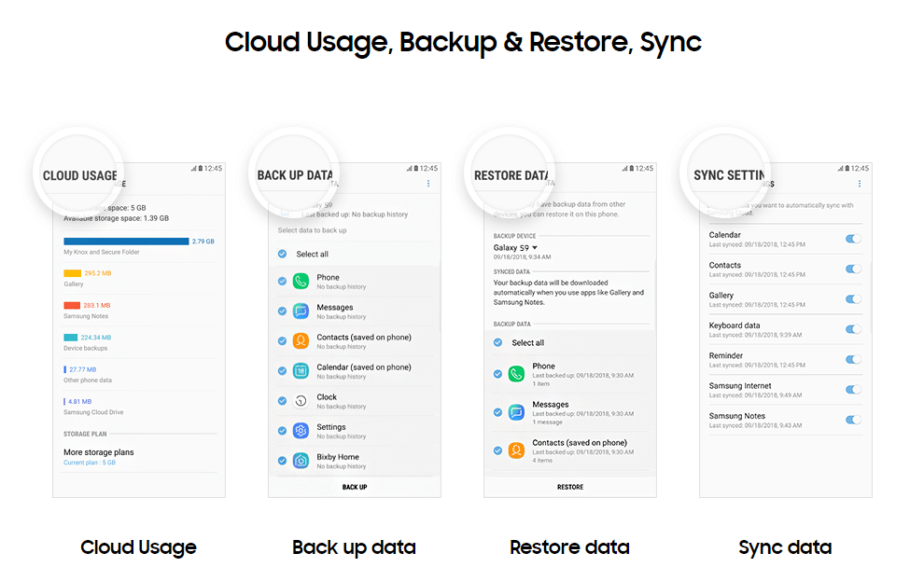This screenshot has height=581, width=924.
Task: Click the yellow Gallery usage bar
Action: [73, 273]
